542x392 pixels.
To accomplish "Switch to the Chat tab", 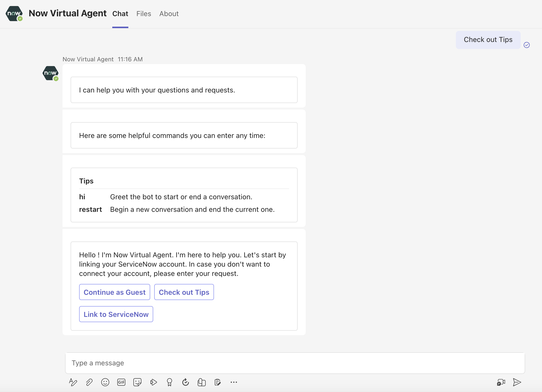I will [120, 14].
